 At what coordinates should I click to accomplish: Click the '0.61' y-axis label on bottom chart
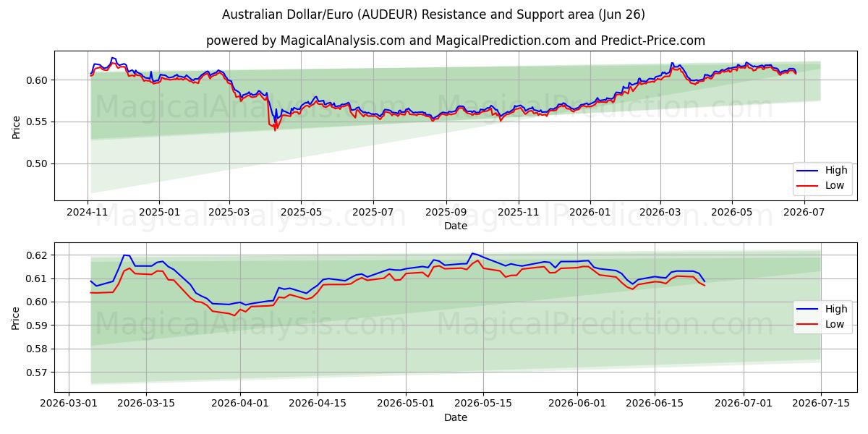[38, 278]
